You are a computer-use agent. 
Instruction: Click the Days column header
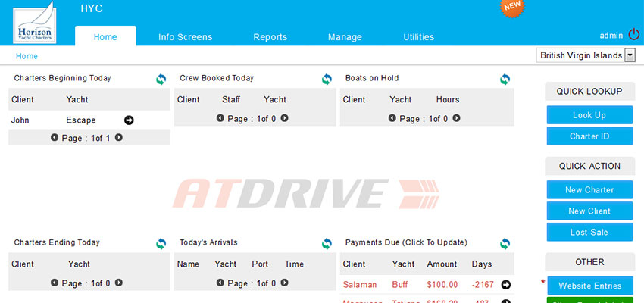click(482, 264)
